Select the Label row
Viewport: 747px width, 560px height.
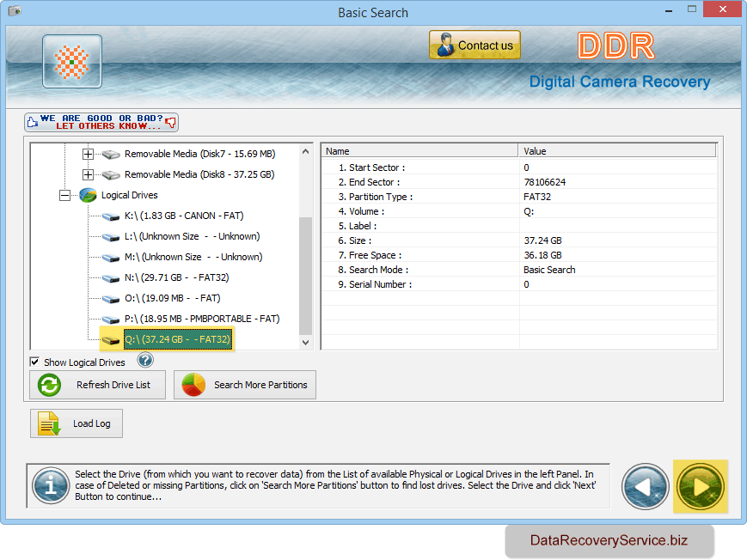click(x=519, y=226)
